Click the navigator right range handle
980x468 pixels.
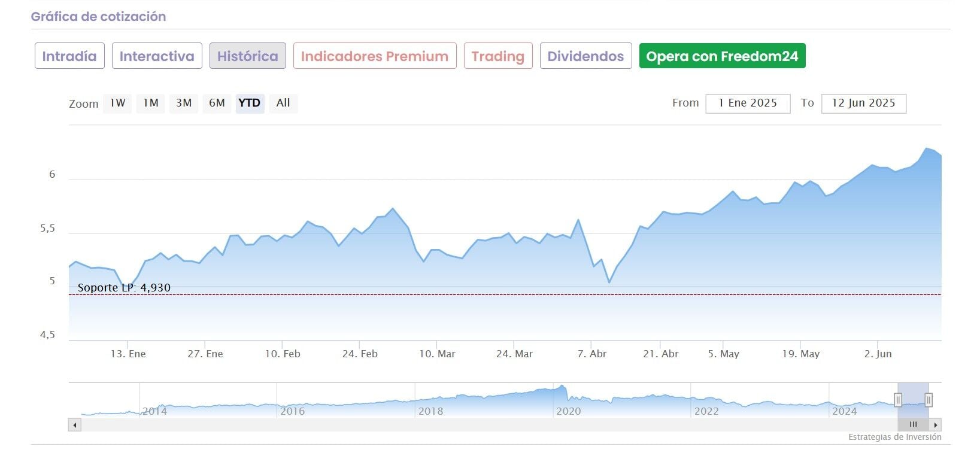coord(929,400)
